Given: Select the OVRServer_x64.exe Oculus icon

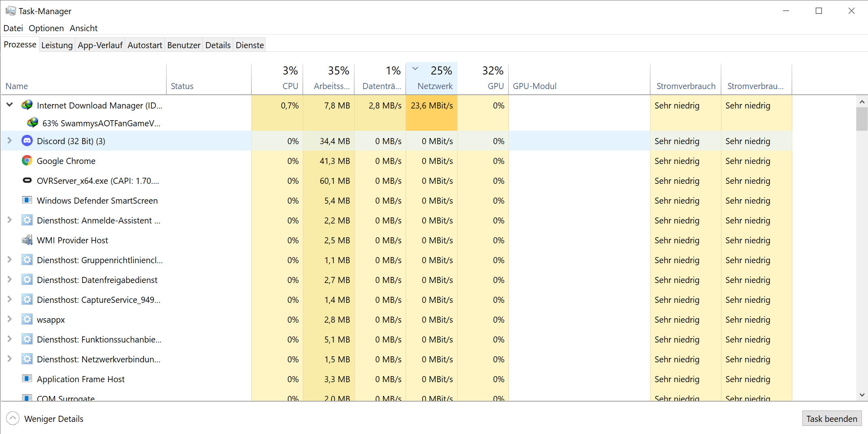Looking at the screenshot, I should (x=27, y=181).
